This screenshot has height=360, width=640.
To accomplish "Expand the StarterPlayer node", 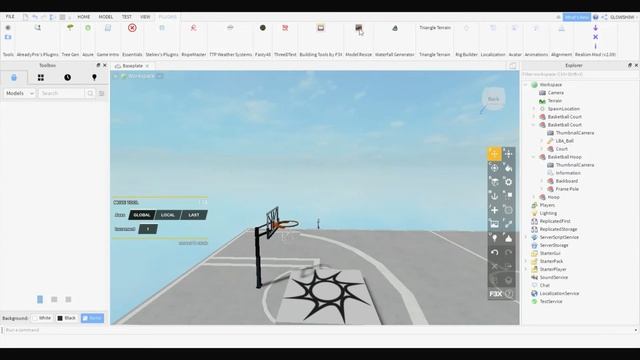I will tap(526, 269).
